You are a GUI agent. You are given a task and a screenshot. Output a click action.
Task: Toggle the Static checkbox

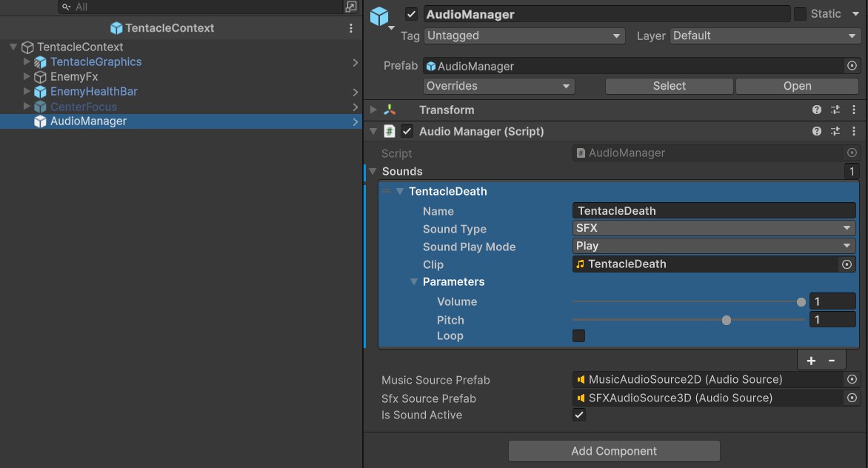pyautogui.click(x=800, y=14)
